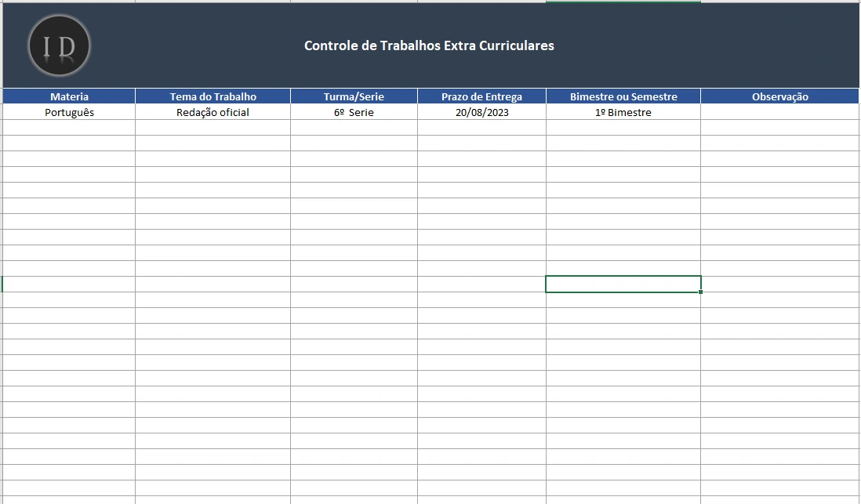Click the empty Observação cell in the Português row
Screen dimensions: 861x504
click(x=779, y=112)
